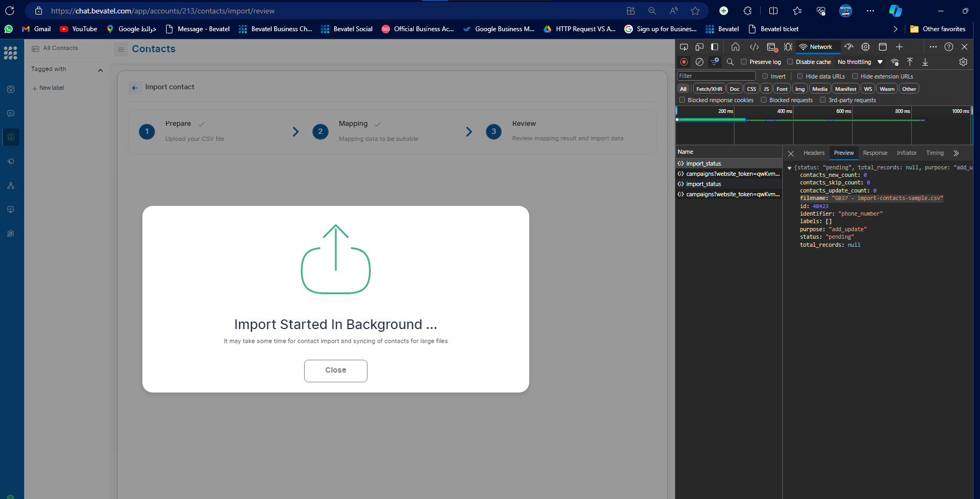Click the plus icon to add DevTools tool
The height and width of the screenshot is (499, 980).
[x=899, y=47]
